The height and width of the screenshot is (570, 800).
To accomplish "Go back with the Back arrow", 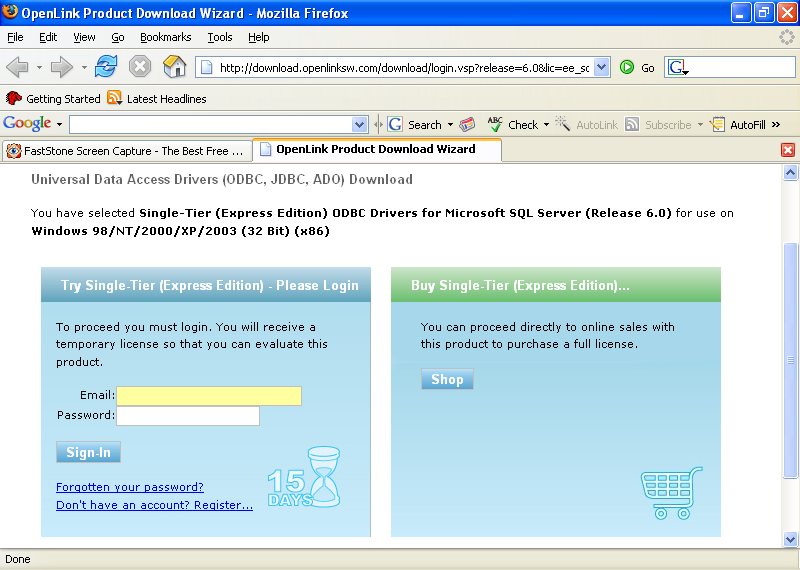I will tap(17, 67).
